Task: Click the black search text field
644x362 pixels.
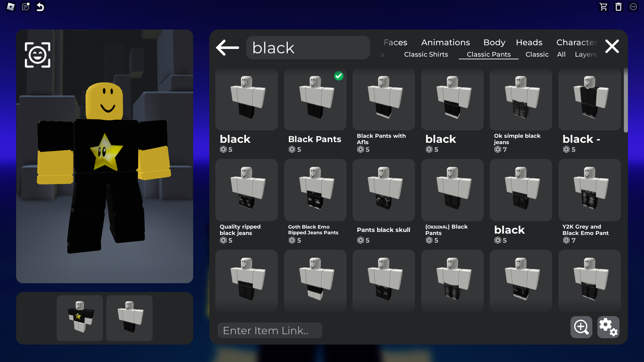Action: click(x=308, y=48)
